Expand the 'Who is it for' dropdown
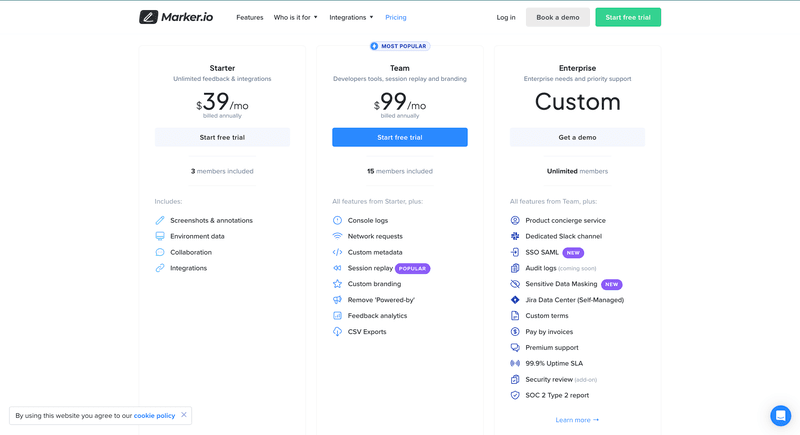 296,17
